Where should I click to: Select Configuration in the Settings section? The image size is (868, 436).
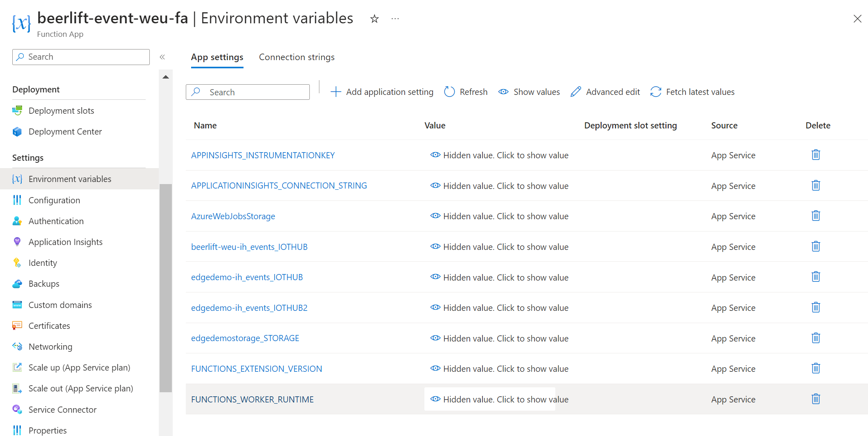[54, 200]
